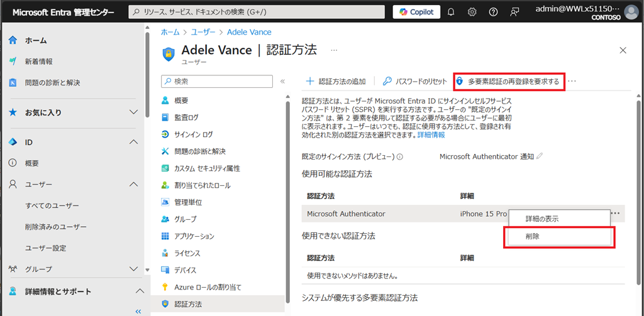Expand the グループ section chevron in sidebar
Viewport: 644px width, 316px height.
click(x=133, y=269)
